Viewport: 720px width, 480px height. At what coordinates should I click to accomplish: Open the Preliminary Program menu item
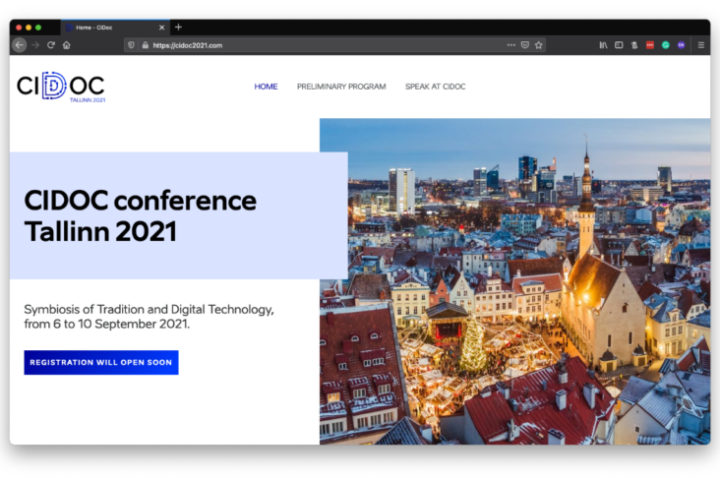(x=341, y=87)
